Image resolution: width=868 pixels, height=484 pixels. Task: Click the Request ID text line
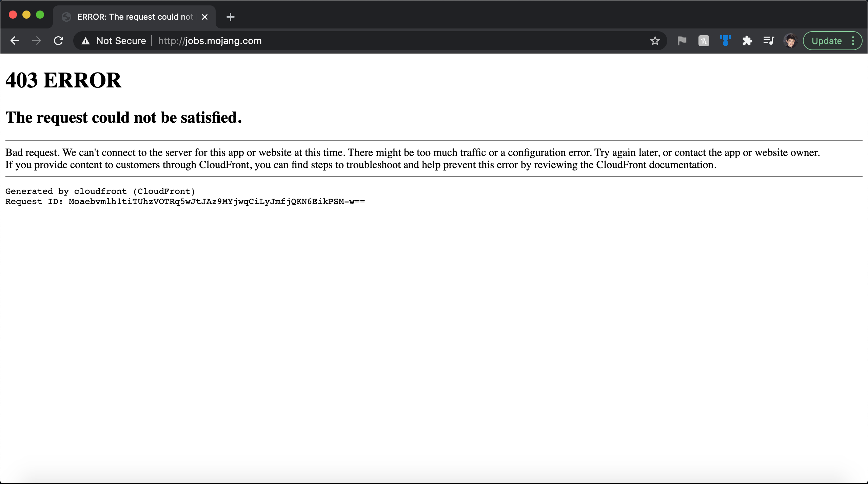(185, 202)
